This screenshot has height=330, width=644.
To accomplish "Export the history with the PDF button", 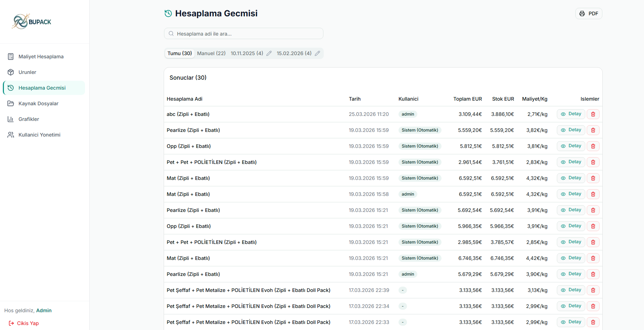I will pyautogui.click(x=588, y=14).
